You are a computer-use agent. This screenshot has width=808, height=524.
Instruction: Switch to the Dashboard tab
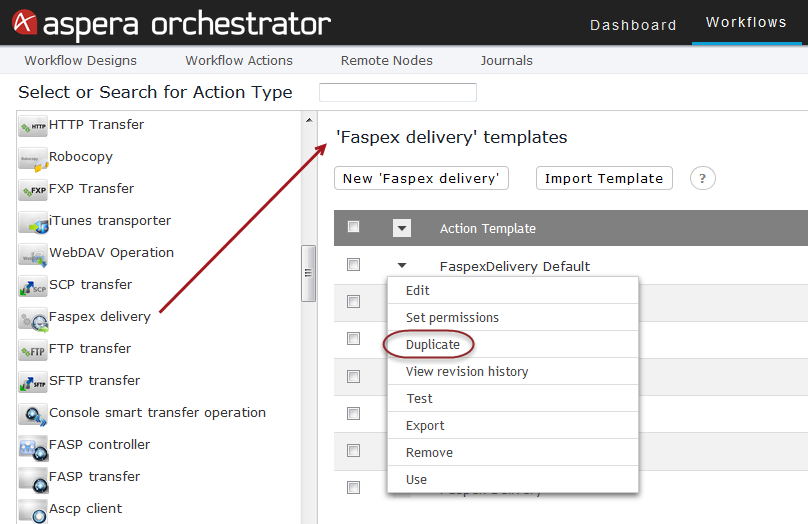click(633, 25)
